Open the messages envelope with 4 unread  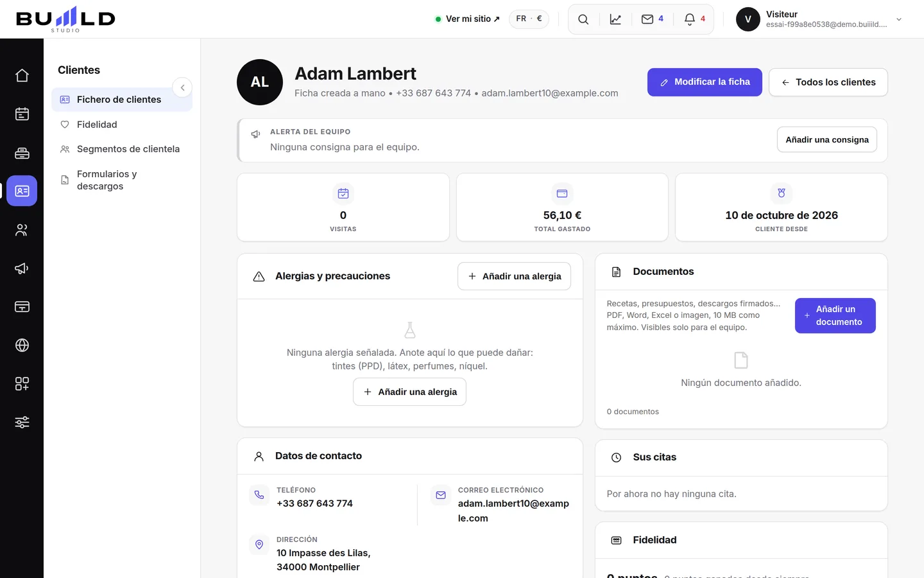(x=653, y=19)
